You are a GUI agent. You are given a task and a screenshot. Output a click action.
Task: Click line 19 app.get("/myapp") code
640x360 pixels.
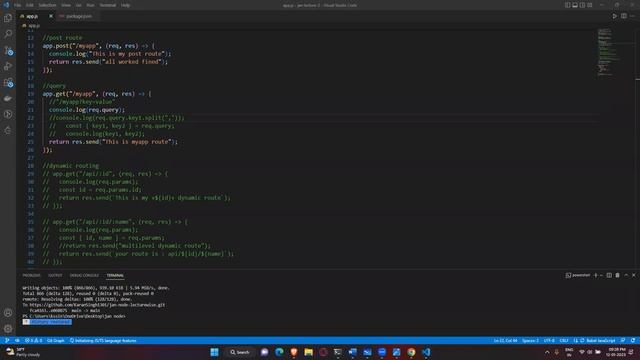(97, 94)
